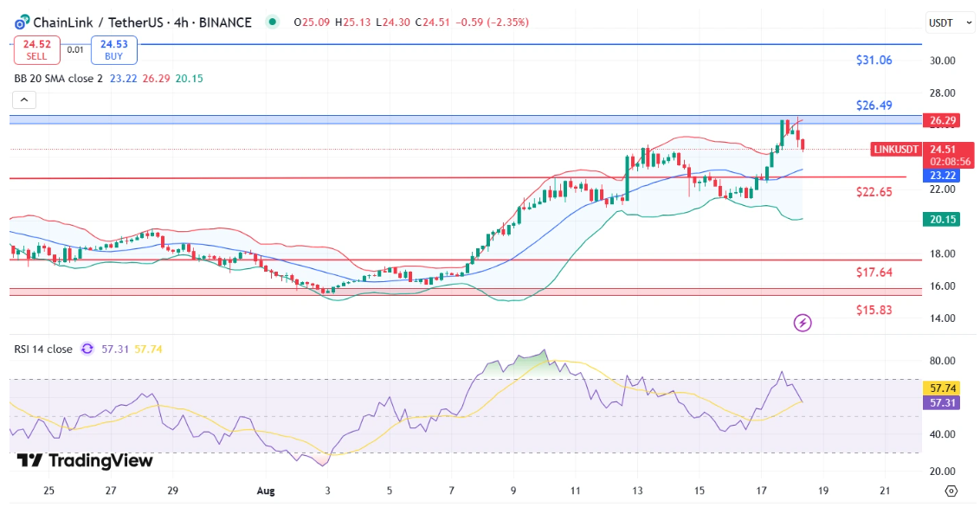Click the C24.51 close value
Viewport: 980px width, 507px height.
(x=432, y=22)
